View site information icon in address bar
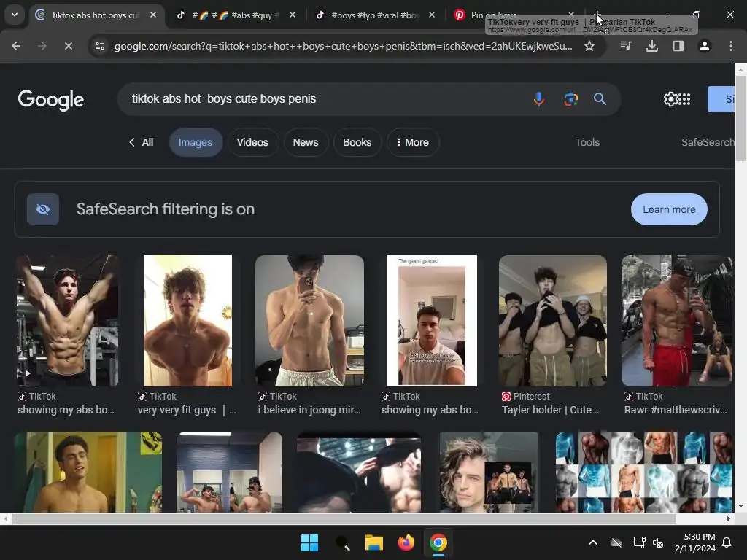Image resolution: width=747 pixels, height=560 pixels. [x=100, y=46]
